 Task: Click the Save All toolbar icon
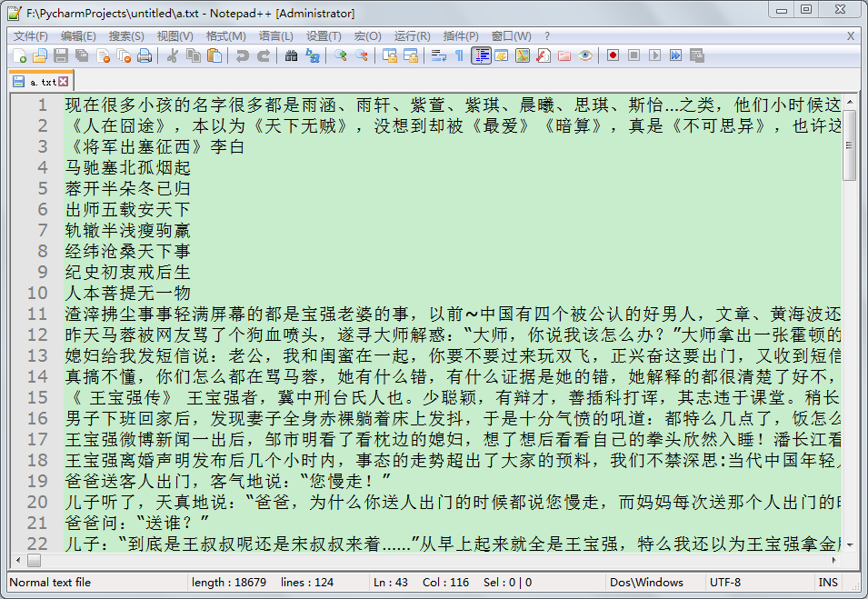82,56
